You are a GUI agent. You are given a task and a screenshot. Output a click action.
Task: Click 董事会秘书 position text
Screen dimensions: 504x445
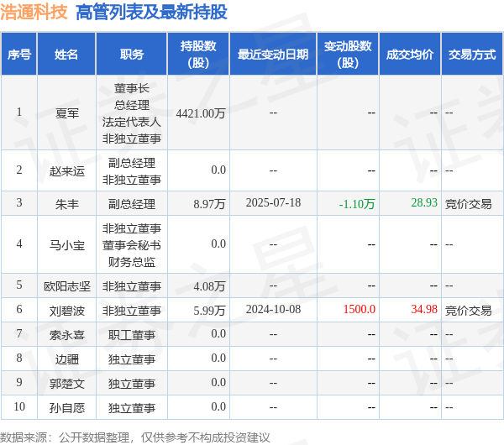pos(132,245)
